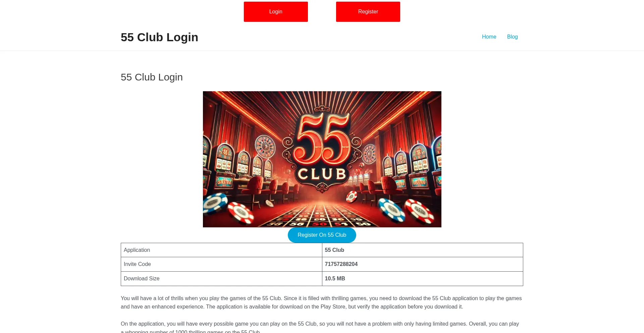Click the 55 Club Login page heading
Image resolution: width=644 pixels, height=333 pixels.
pos(152,77)
